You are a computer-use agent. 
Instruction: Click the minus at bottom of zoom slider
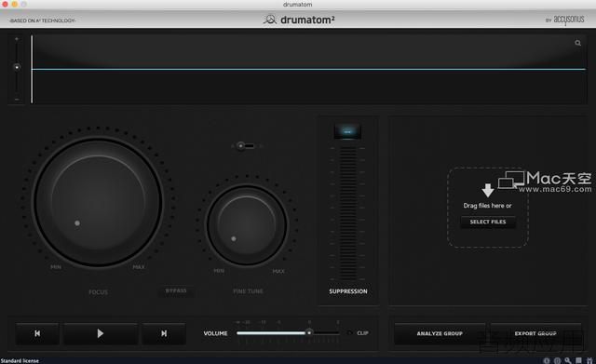click(17, 100)
